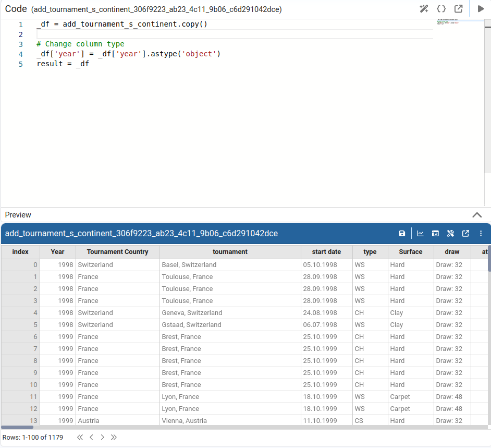The width and height of the screenshot is (491, 448).
Task: Click the table export icon in header
Action: (435, 234)
